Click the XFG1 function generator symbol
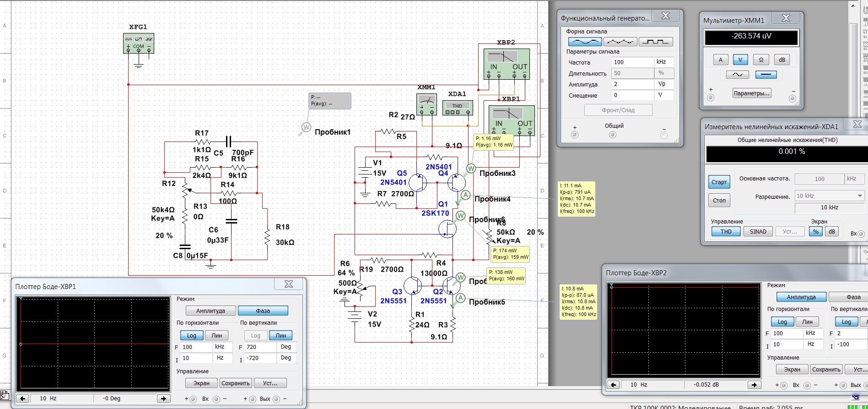 (x=139, y=43)
